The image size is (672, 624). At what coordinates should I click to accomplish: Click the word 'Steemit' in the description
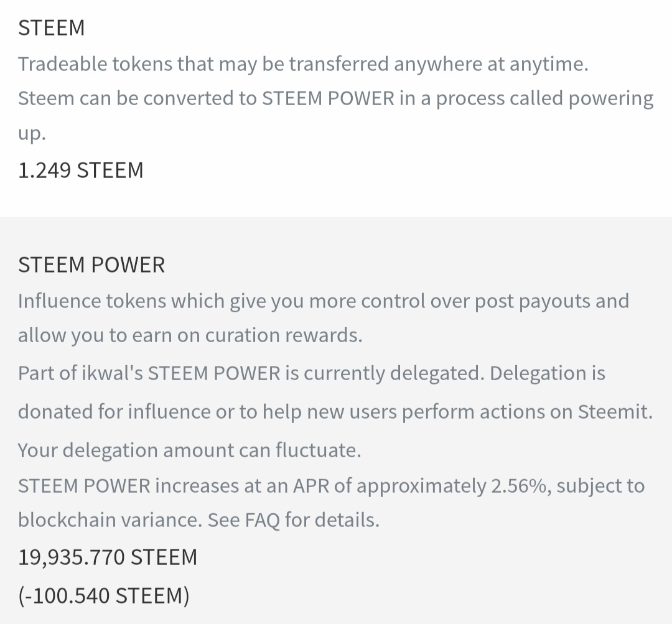pyautogui.click(x=615, y=412)
